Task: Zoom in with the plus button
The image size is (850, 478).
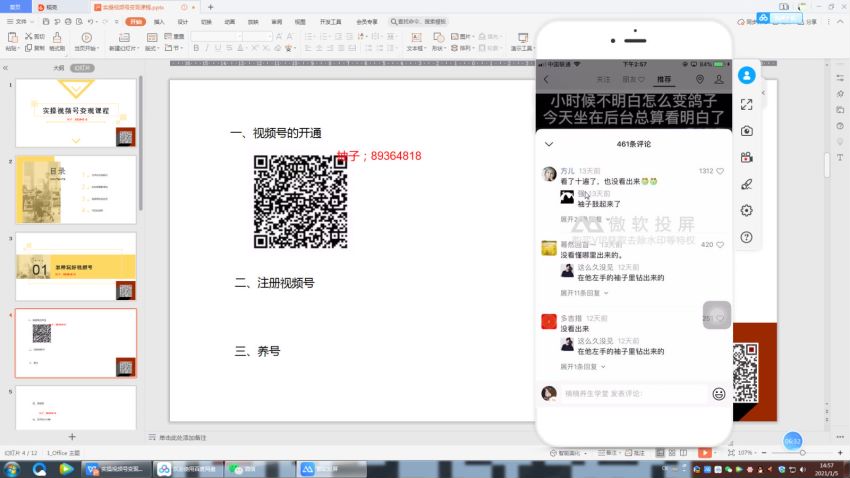Action: point(840,453)
